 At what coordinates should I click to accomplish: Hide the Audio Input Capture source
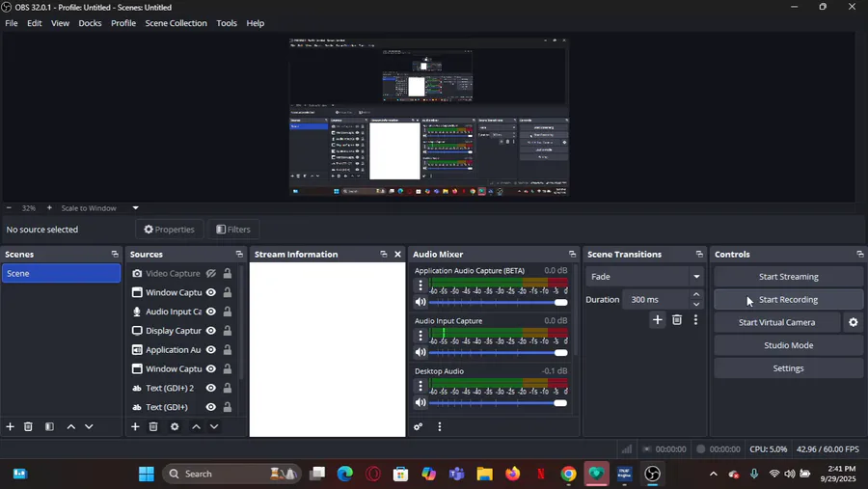(211, 312)
